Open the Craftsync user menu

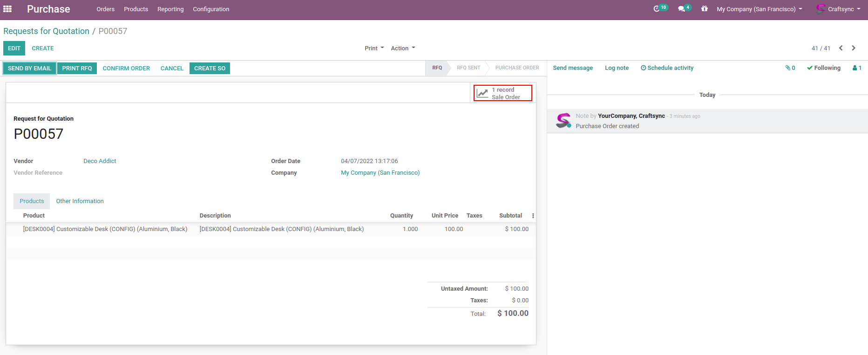click(839, 9)
